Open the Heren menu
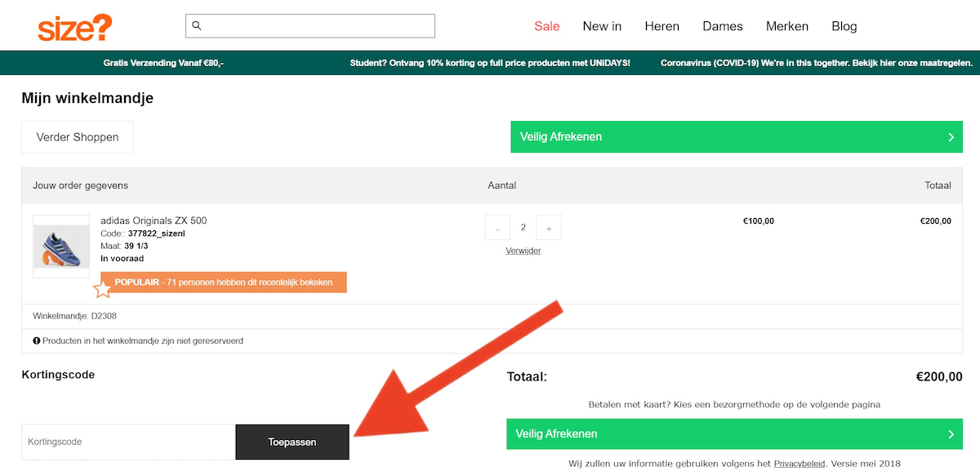This screenshot has height=476, width=980. tap(662, 26)
